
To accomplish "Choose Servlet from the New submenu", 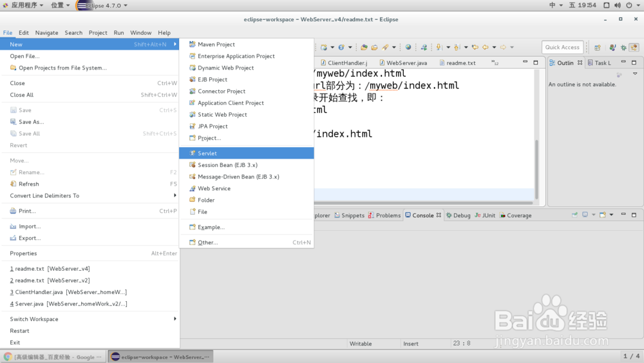I will (247, 153).
